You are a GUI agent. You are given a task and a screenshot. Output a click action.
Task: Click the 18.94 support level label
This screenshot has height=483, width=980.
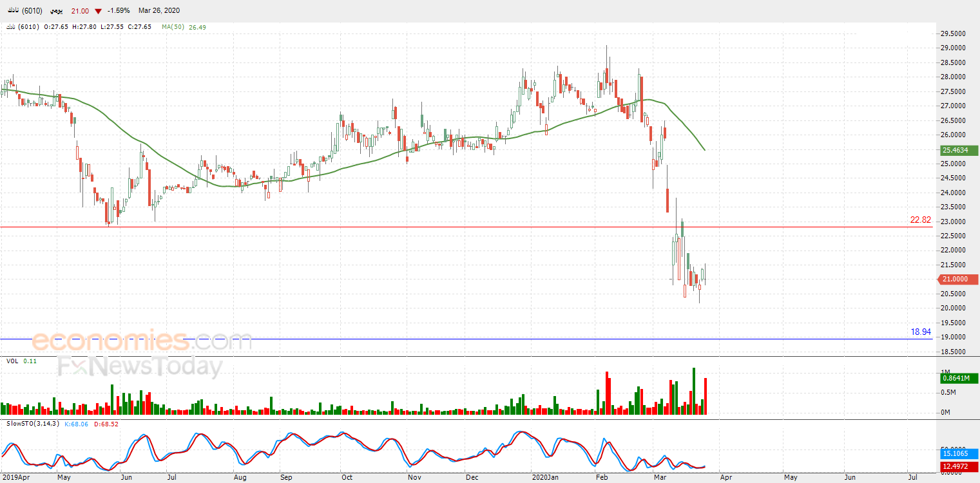[920, 332]
